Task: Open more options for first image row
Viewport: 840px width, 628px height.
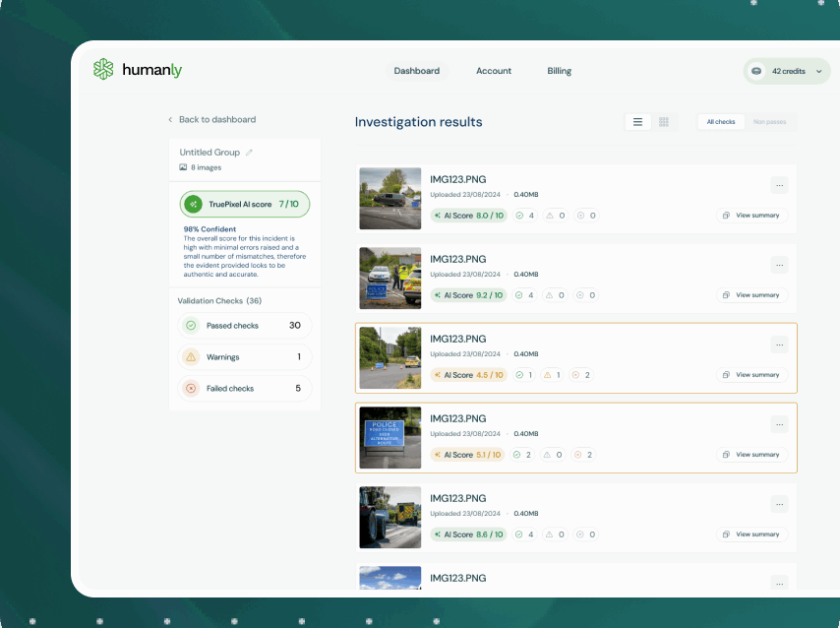Action: [x=779, y=185]
